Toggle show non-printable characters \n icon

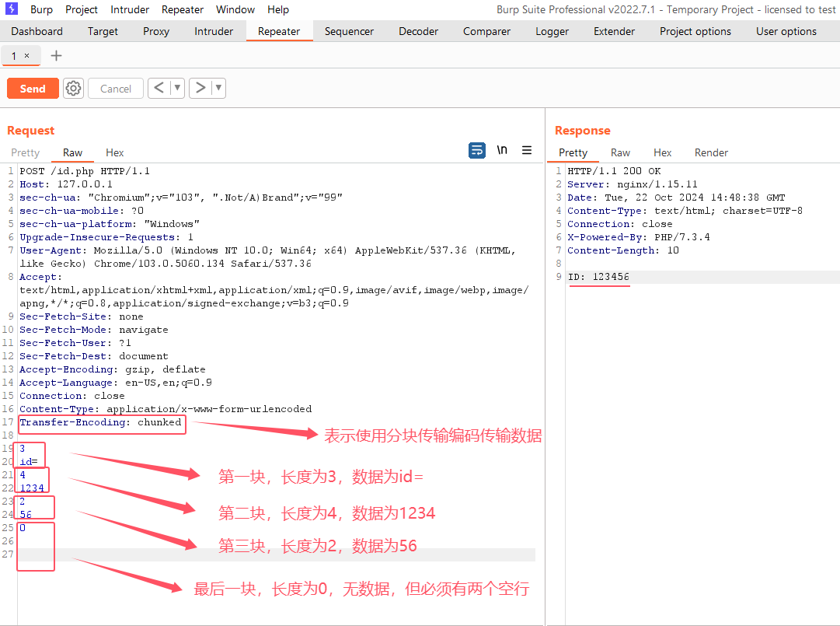[x=502, y=150]
